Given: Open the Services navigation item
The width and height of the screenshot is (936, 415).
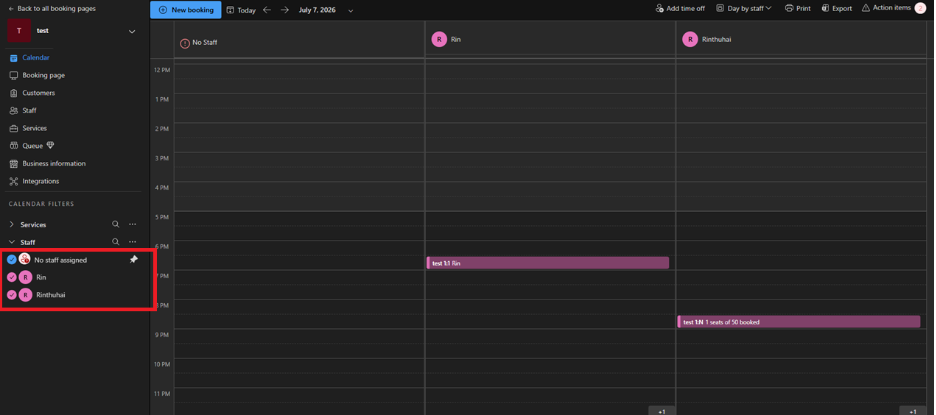Looking at the screenshot, I should pos(35,128).
